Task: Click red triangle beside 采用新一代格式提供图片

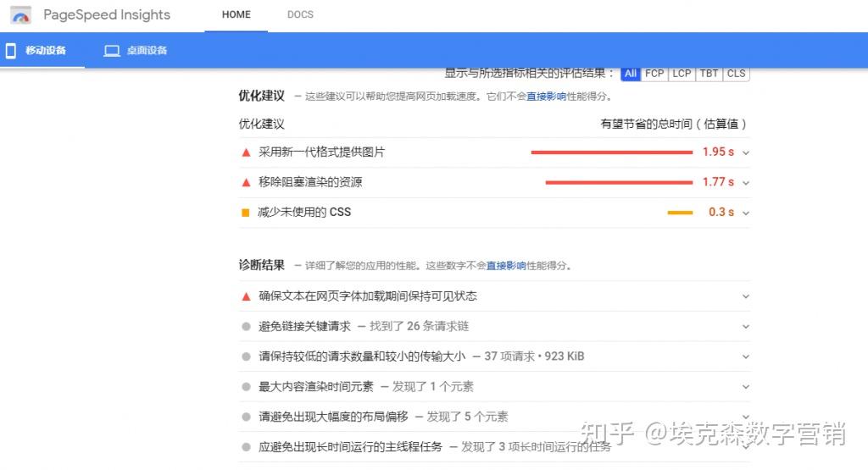Action: [246, 152]
